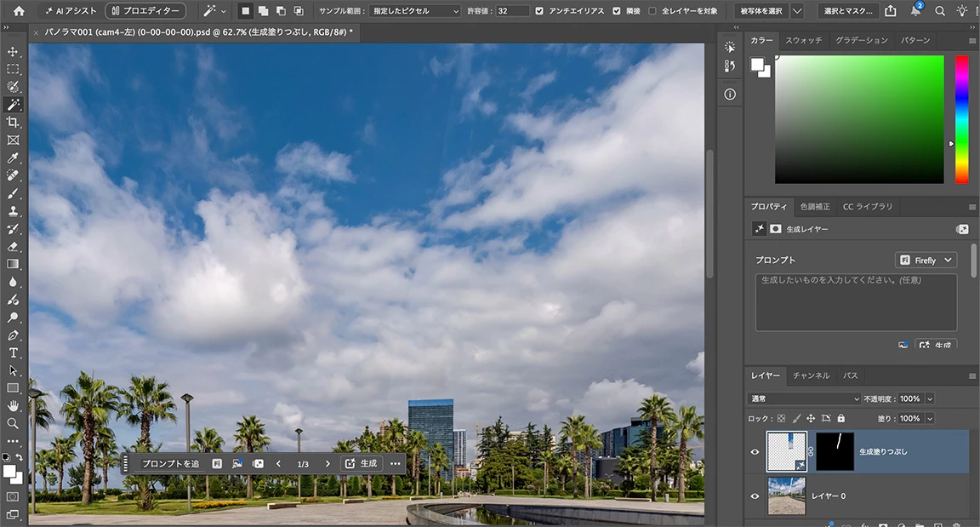Screen dimensions: 980x527
Task: Toggle the アンチエイリアス checkbox
Action: [x=539, y=10]
